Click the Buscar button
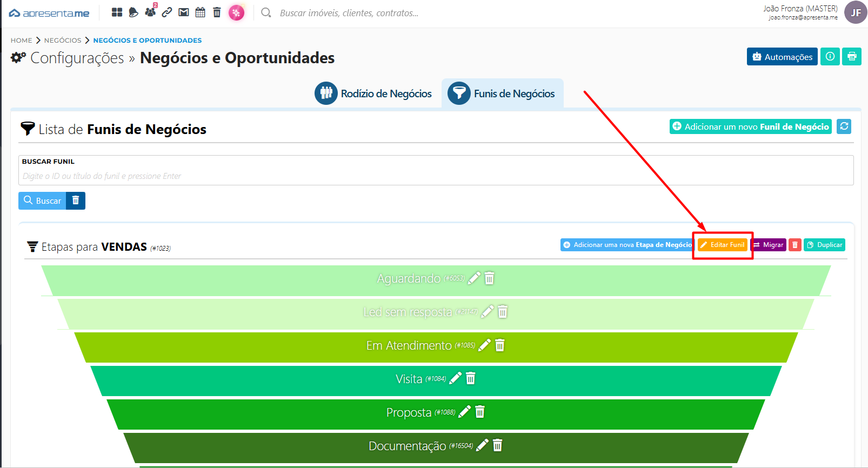This screenshot has height=468, width=868. click(42, 200)
